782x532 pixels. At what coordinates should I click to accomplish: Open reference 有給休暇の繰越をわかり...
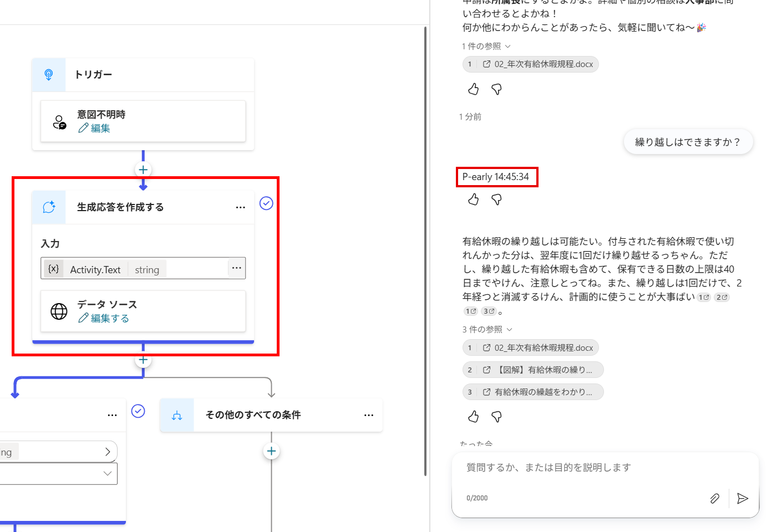[x=533, y=392]
